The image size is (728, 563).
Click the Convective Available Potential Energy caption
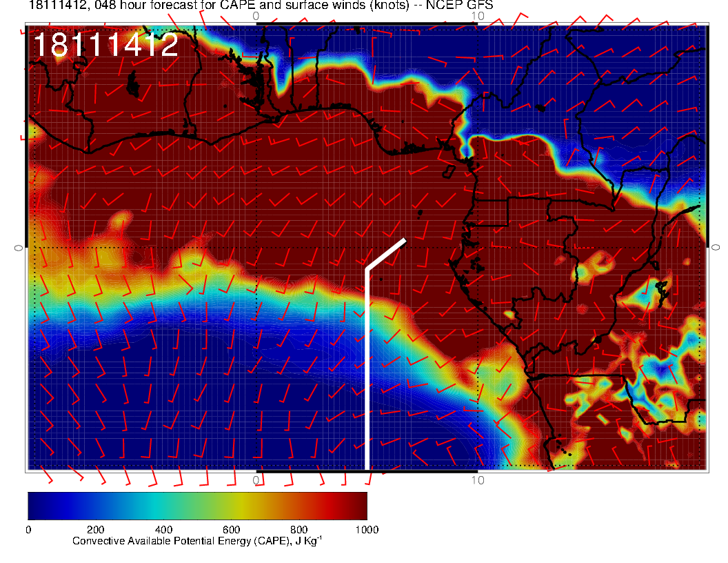pyautogui.click(x=196, y=541)
